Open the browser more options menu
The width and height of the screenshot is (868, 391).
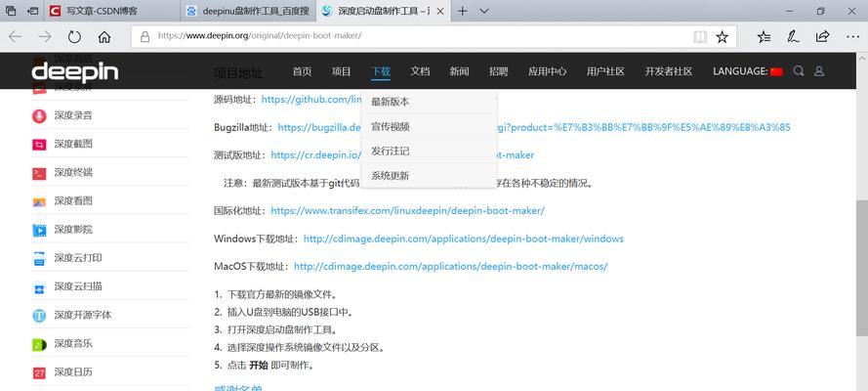point(852,36)
